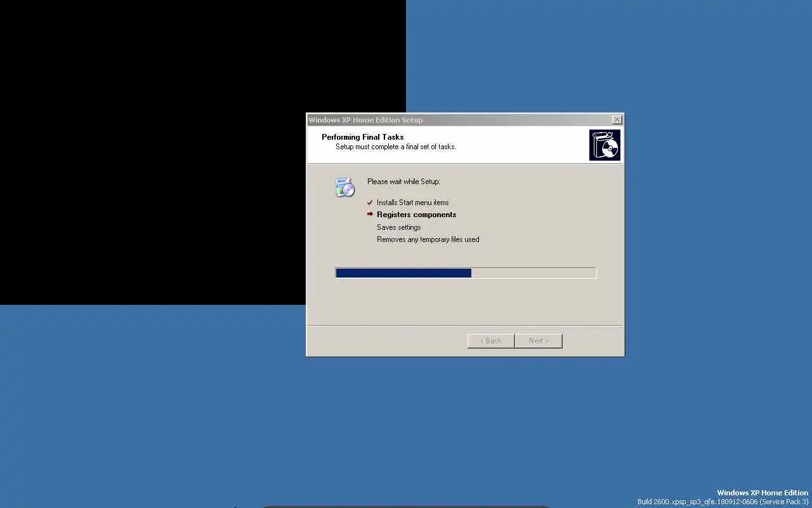This screenshot has height=508, width=812.
Task: Click the installer disc icon beside Please wait
Action: (345, 187)
